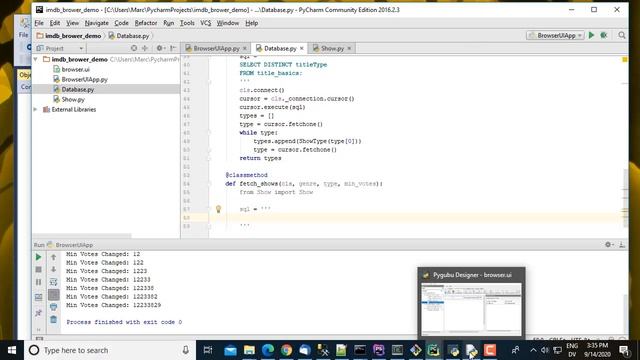Screen dimensions: 640x360
Task: Click the Debug BrowserUIApp bug icon
Action: pyautogui.click(x=604, y=36)
